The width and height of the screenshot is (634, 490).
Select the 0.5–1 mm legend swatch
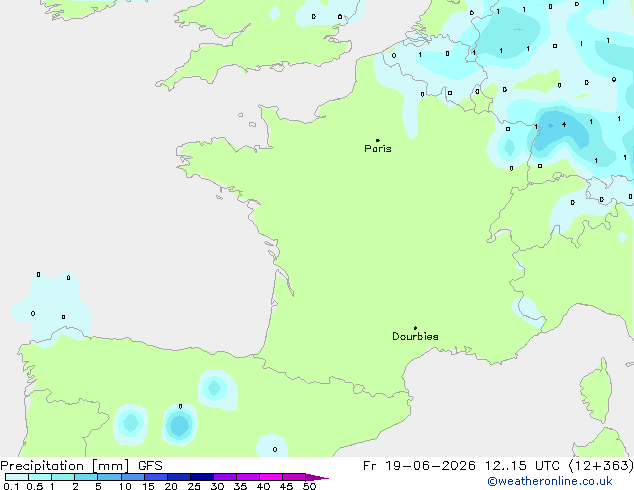click(40, 477)
